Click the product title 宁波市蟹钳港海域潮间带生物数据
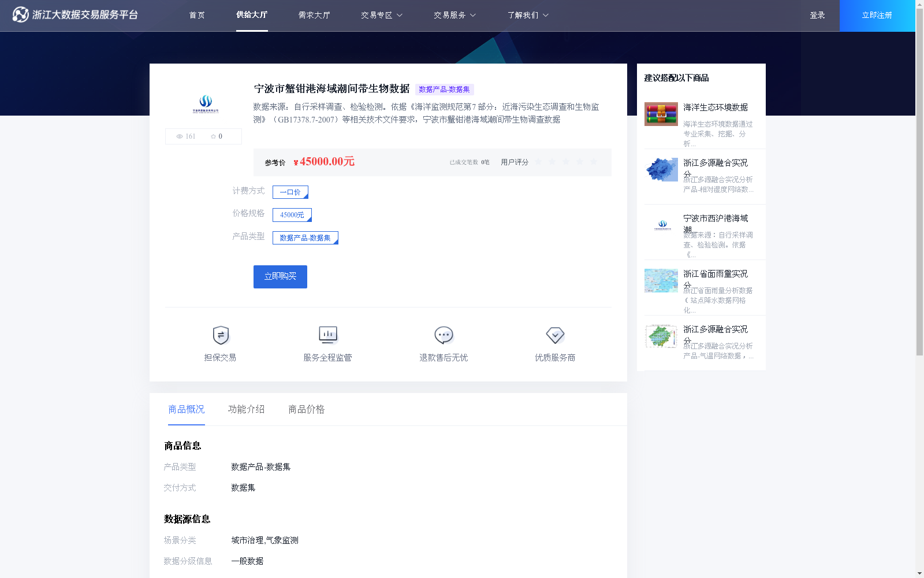 point(332,89)
